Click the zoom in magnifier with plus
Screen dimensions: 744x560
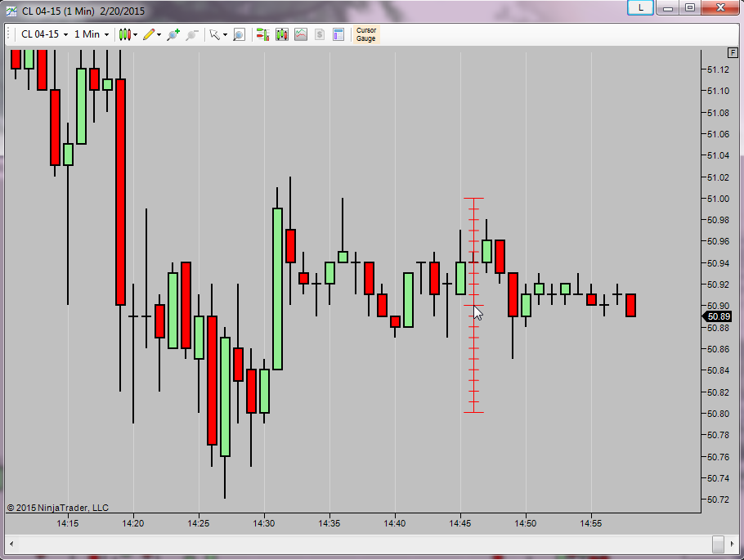[x=173, y=34]
